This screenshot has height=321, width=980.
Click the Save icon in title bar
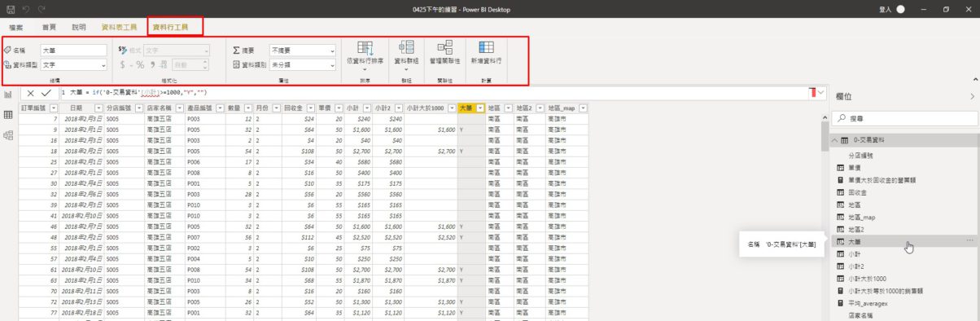(x=11, y=9)
